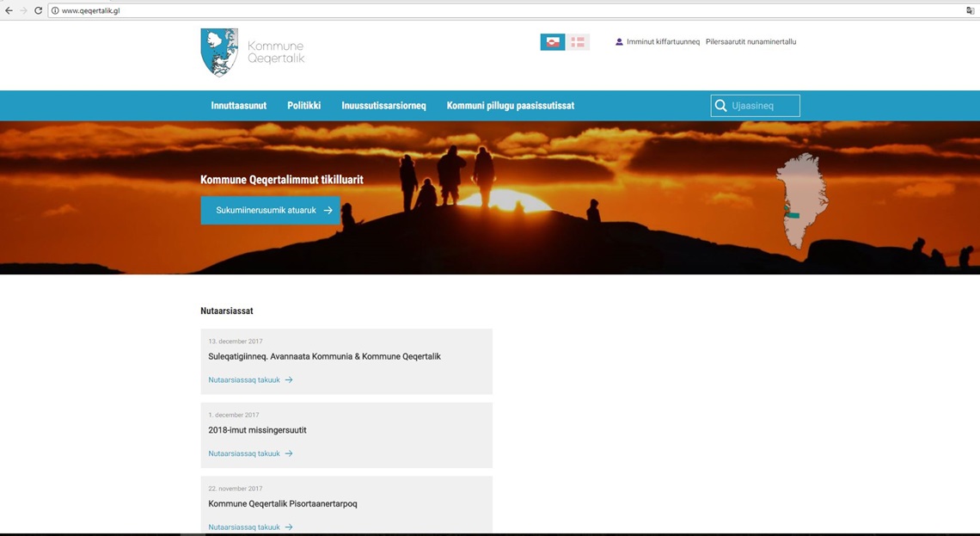980x536 pixels.
Task: Switch language with the Greenlandic flag
Action: coord(553,42)
